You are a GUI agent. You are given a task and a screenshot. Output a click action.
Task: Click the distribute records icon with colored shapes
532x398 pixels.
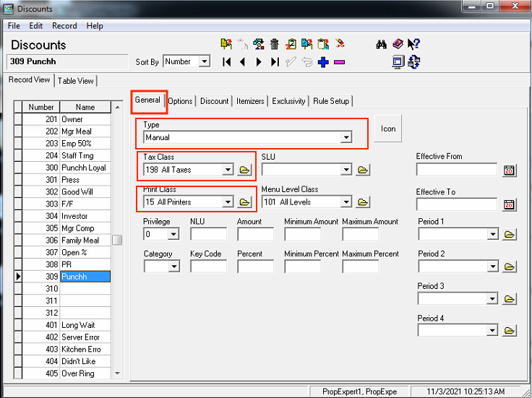coord(259,44)
